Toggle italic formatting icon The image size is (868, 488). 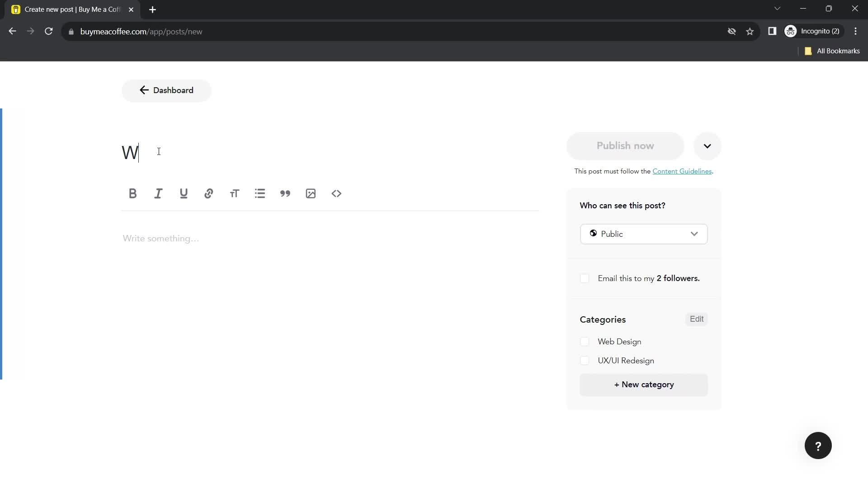pos(158,193)
